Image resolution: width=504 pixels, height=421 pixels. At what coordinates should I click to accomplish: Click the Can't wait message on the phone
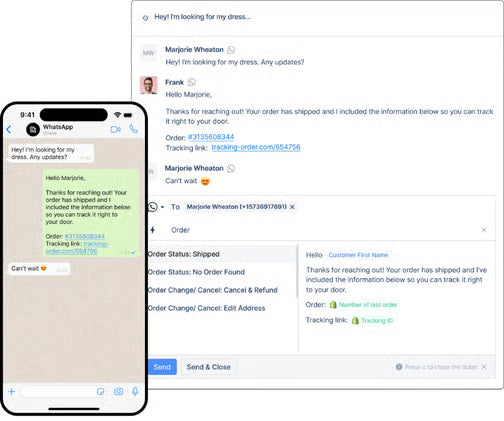point(39,268)
